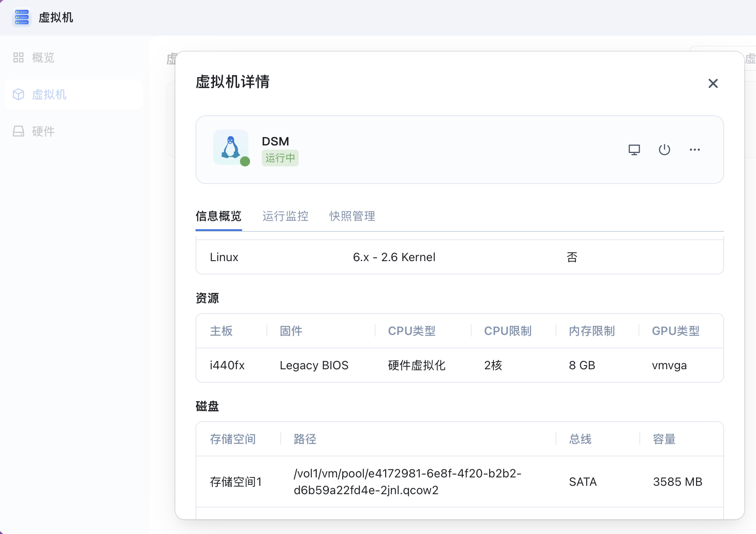Click the i440fx motherboard value
This screenshot has width=756, height=534.
[227, 366]
